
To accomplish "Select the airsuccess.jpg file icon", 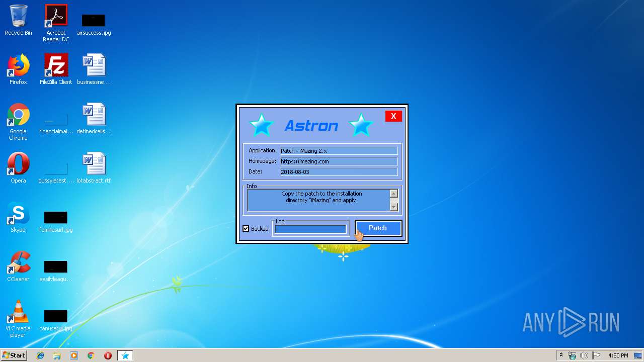I will pos(94,24).
